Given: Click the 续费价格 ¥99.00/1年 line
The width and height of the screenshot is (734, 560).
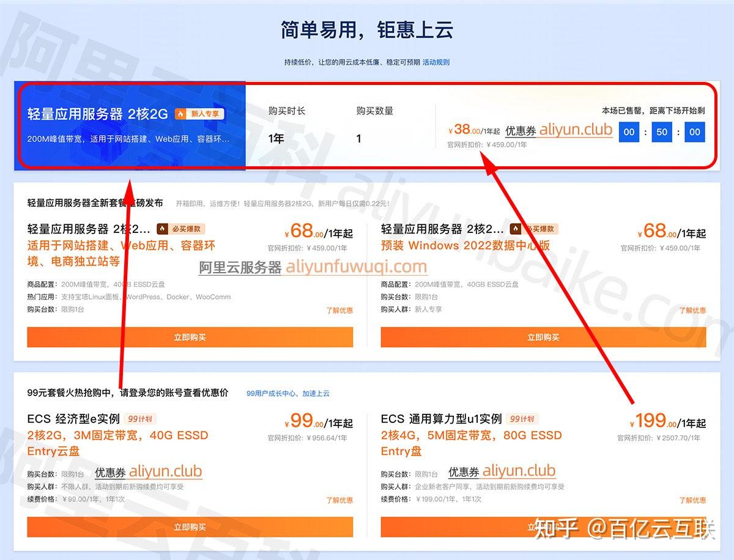Looking at the screenshot, I should click(76, 499).
